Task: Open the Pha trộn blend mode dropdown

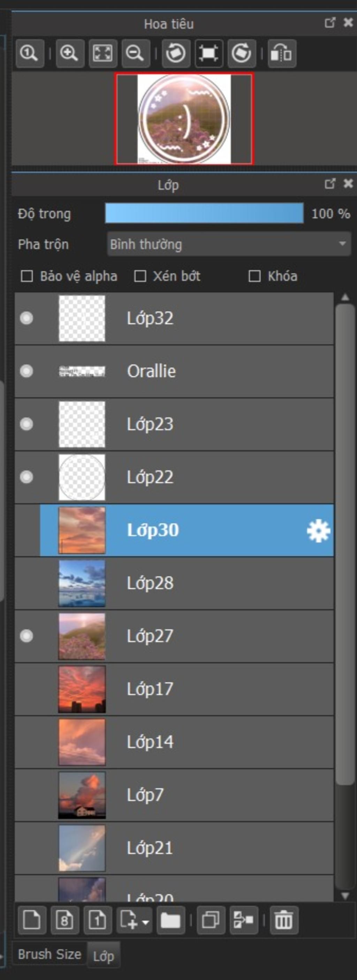Action: tap(229, 244)
